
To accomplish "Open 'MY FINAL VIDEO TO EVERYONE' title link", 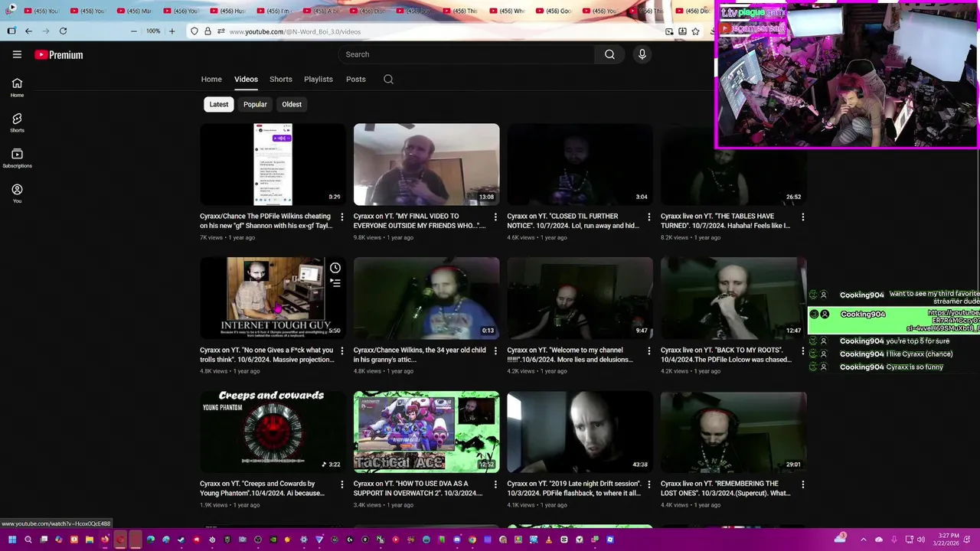I will pyautogui.click(x=420, y=221).
